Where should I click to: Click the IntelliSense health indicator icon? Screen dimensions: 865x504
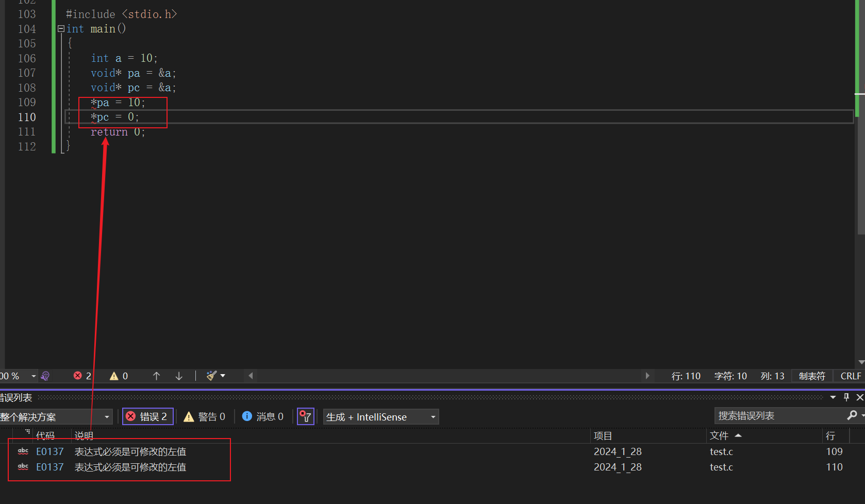(45, 376)
